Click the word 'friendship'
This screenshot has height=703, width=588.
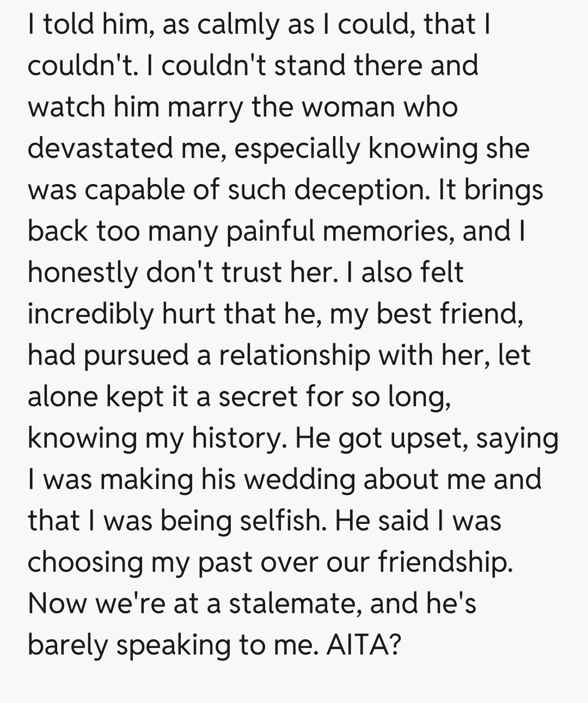click(x=445, y=562)
